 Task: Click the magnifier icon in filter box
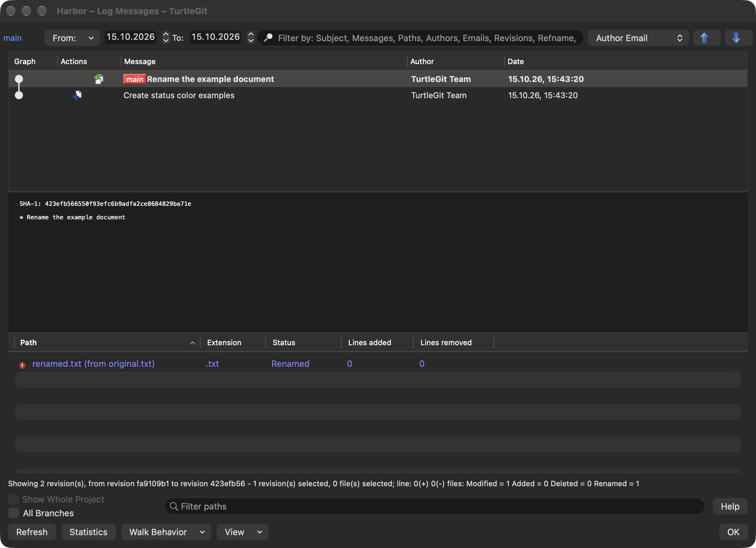pos(268,38)
